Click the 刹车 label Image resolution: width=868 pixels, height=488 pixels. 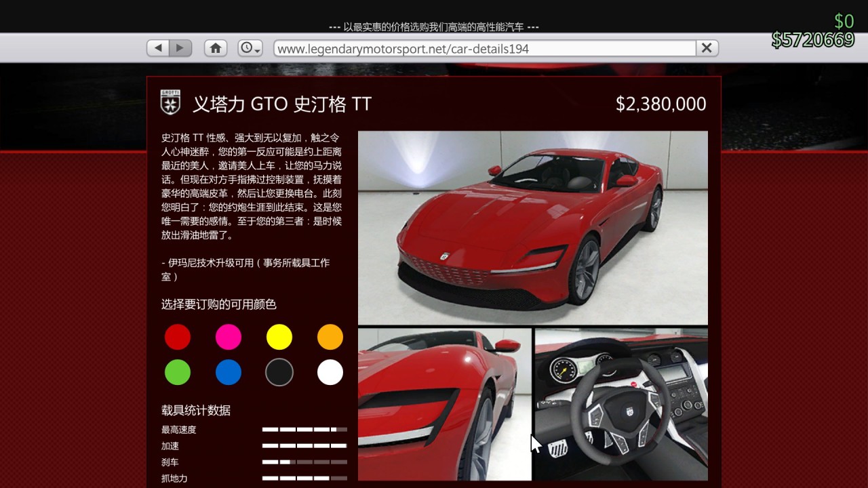pyautogui.click(x=170, y=462)
